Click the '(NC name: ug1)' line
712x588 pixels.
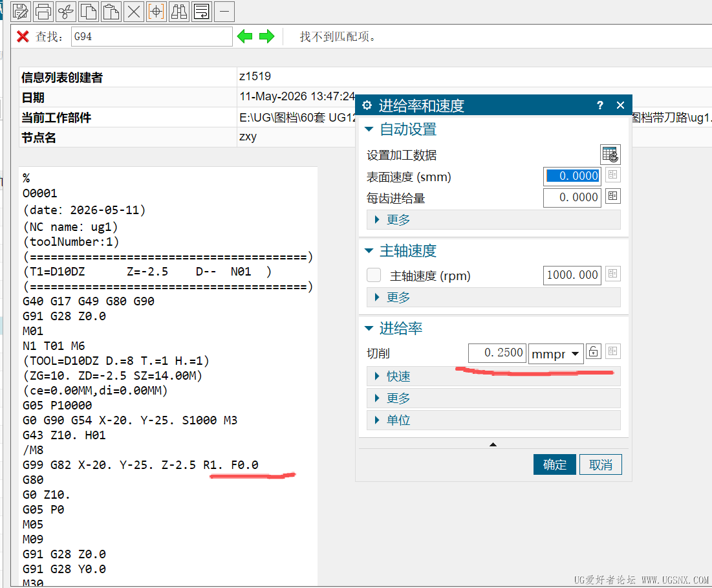70,226
